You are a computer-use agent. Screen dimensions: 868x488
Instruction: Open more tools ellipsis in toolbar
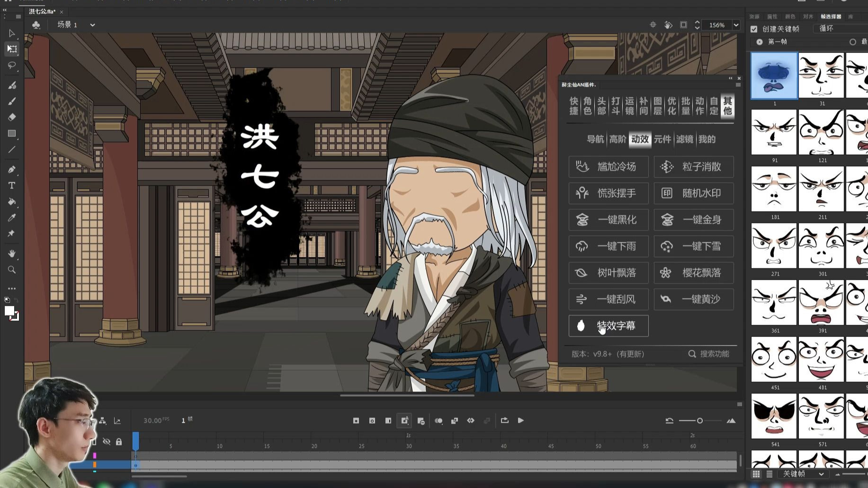point(12,288)
